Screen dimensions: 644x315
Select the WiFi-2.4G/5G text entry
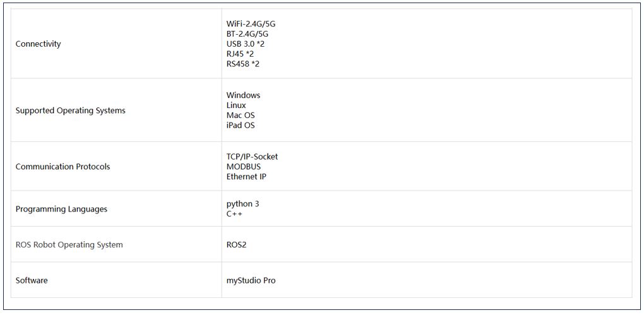pos(251,24)
